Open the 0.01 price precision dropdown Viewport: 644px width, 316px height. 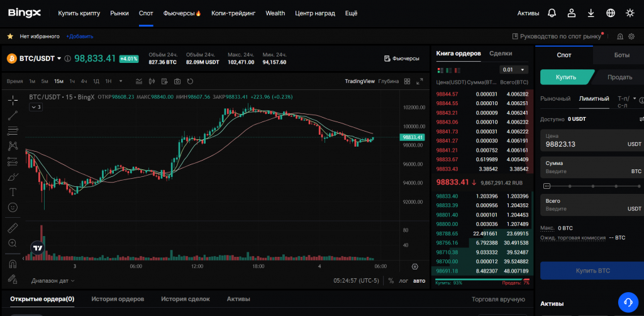tap(514, 70)
